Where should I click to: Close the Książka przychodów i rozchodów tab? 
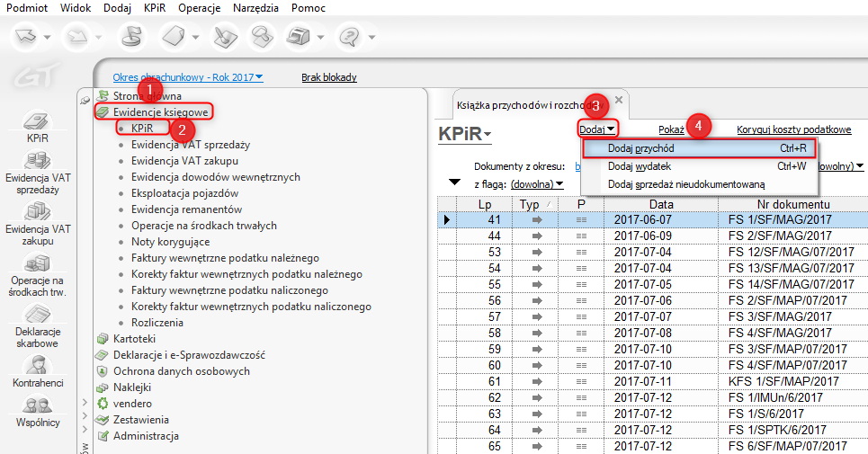pos(619,100)
